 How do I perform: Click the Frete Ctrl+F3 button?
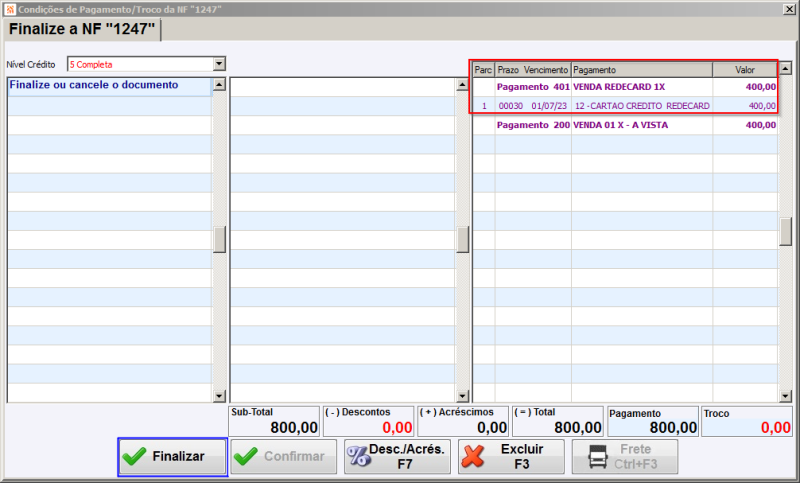tap(625, 456)
